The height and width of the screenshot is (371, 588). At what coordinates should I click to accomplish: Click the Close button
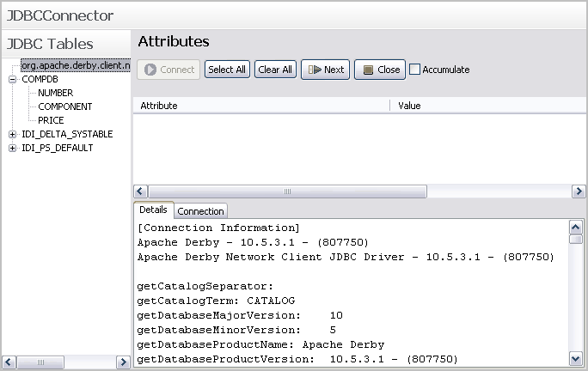[380, 70]
